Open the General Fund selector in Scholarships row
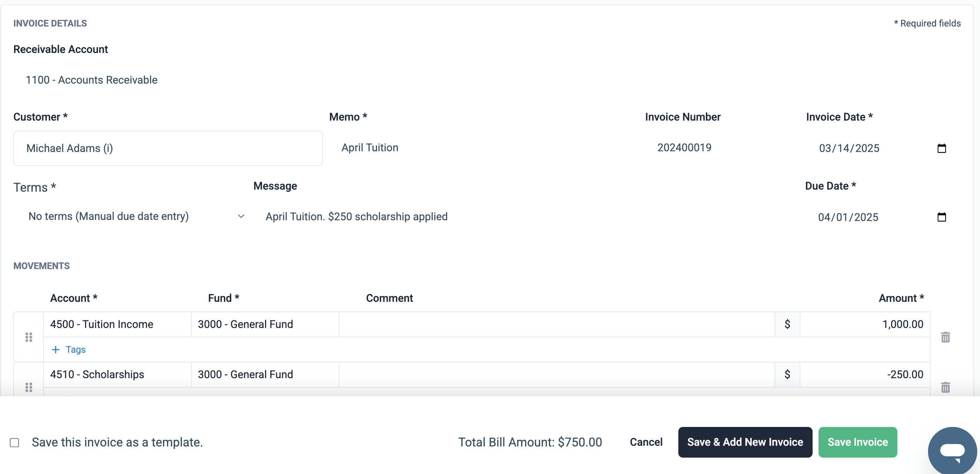Viewport: 980px width, 474px height. tap(265, 374)
